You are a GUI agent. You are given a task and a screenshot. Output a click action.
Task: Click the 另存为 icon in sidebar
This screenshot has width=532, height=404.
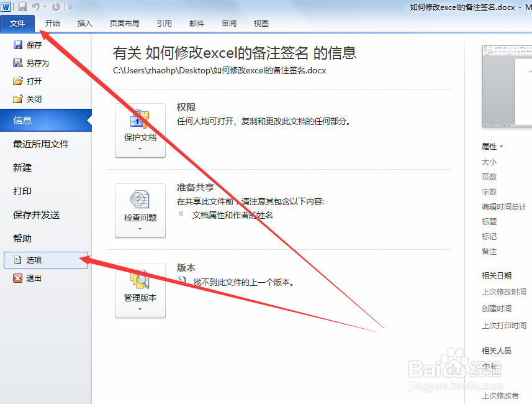pyautogui.click(x=17, y=63)
